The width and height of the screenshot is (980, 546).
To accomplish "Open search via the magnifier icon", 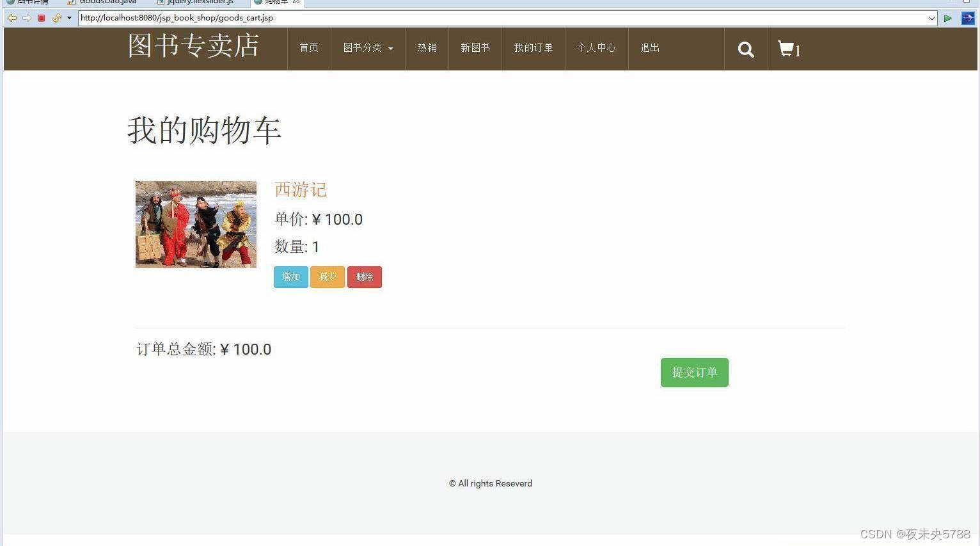I will pos(746,49).
